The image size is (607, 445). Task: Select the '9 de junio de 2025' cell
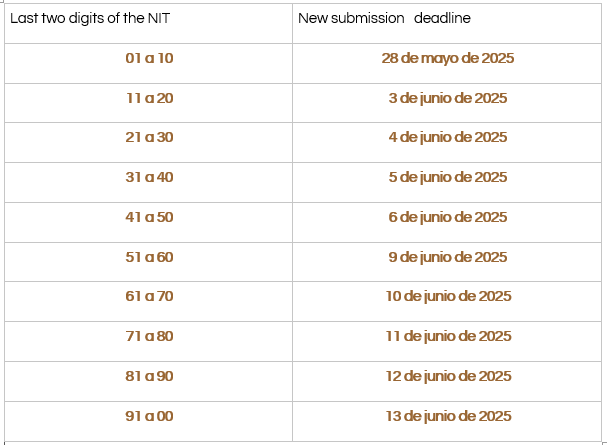pyautogui.click(x=447, y=262)
